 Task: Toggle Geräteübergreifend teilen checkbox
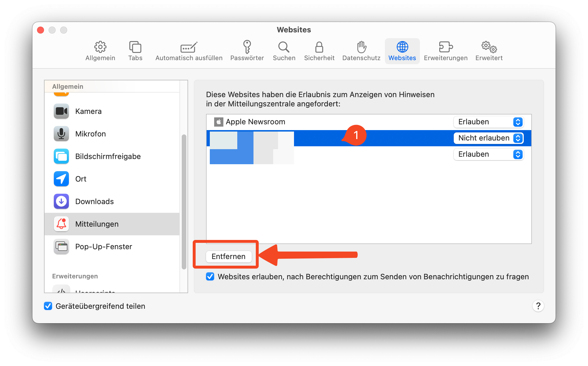click(48, 306)
